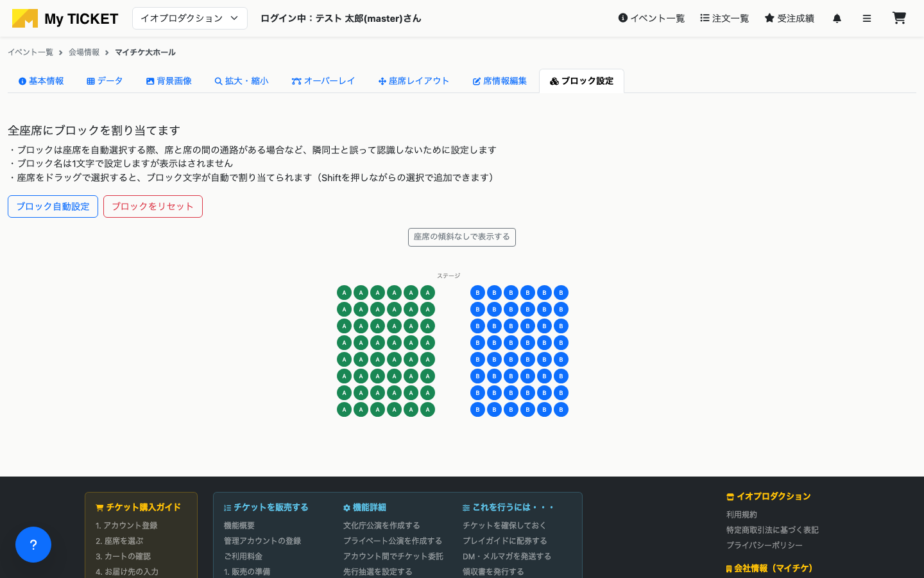Open footer link DM・メルマガを発送する

click(507, 556)
